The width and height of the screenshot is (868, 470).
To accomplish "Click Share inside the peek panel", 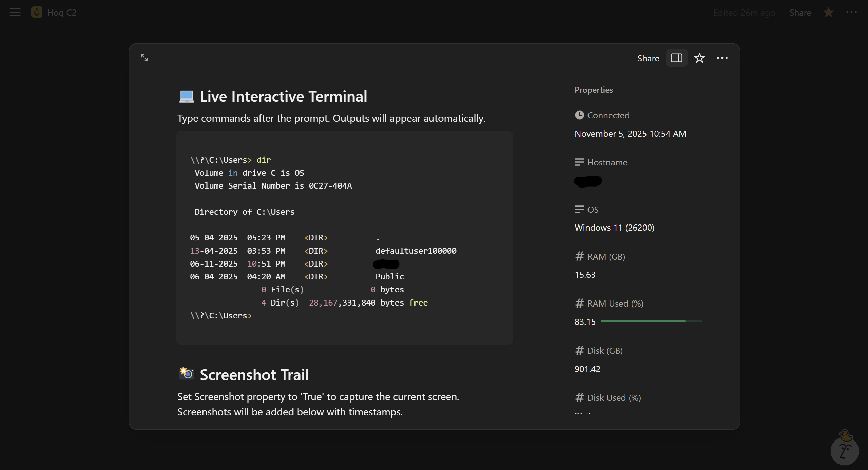I will tap(648, 58).
